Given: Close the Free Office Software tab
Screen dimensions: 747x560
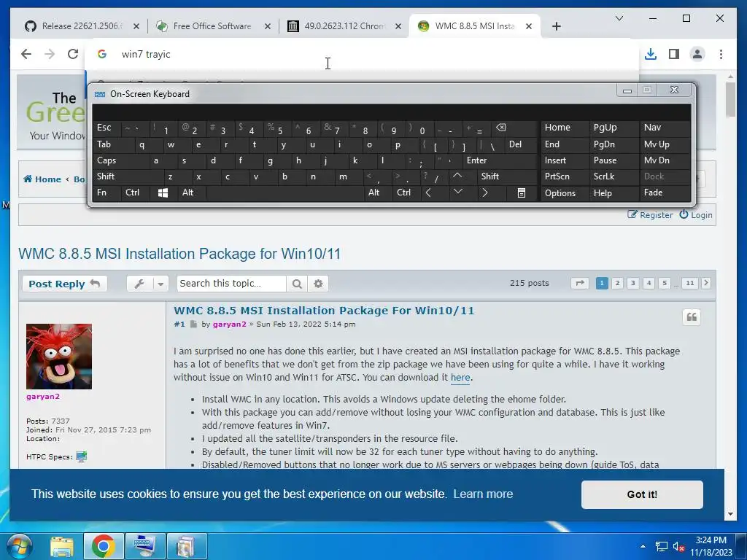Looking at the screenshot, I should (x=268, y=26).
